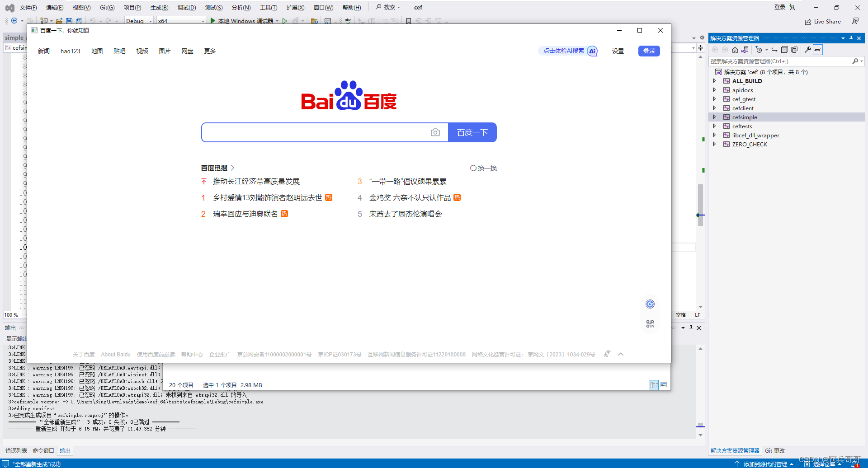Open the 生成(B) menu
The width and height of the screenshot is (868, 468).
click(x=159, y=7)
